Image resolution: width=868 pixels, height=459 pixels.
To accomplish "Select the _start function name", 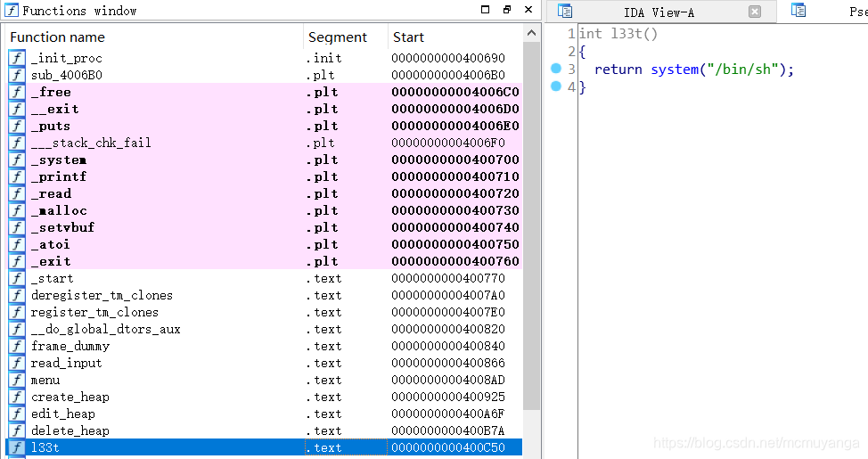I will pyautogui.click(x=52, y=278).
